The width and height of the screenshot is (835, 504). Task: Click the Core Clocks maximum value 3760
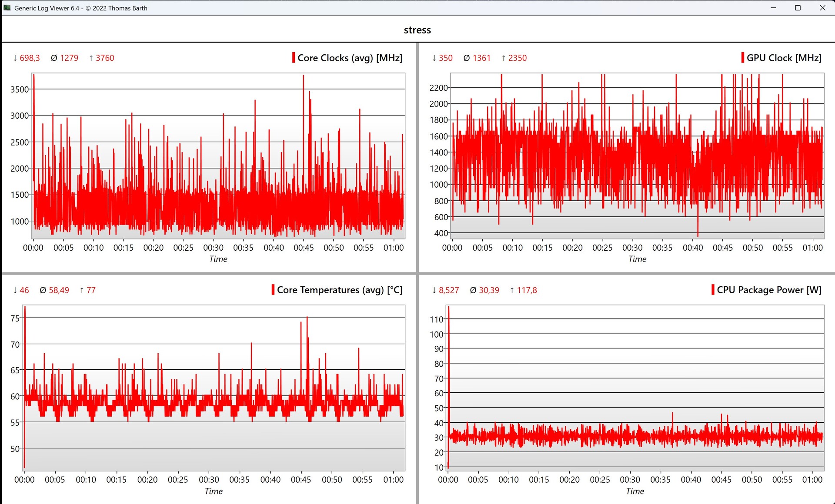[x=105, y=58]
